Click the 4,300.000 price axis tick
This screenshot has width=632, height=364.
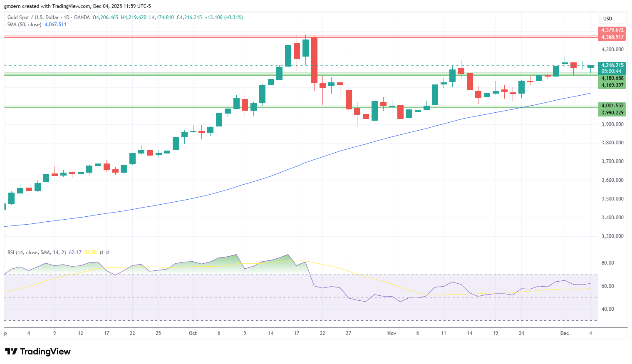click(612, 50)
